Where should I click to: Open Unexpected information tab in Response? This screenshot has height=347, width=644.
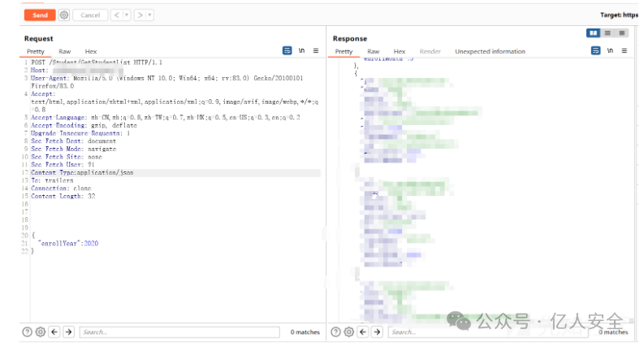(x=490, y=51)
